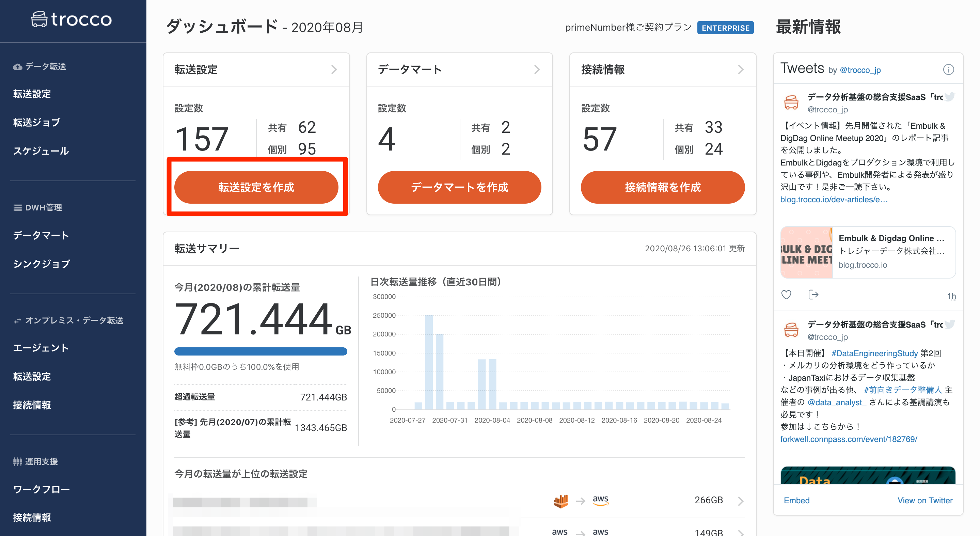Viewport: 980px width, 536px height.
Task: Click the データマートを作成 button
Action: point(459,187)
